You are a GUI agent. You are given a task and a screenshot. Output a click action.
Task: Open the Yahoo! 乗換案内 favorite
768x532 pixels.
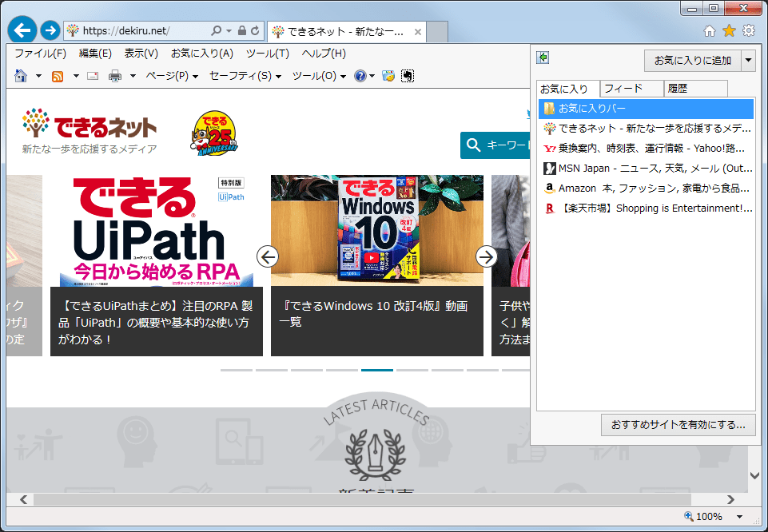coord(646,149)
